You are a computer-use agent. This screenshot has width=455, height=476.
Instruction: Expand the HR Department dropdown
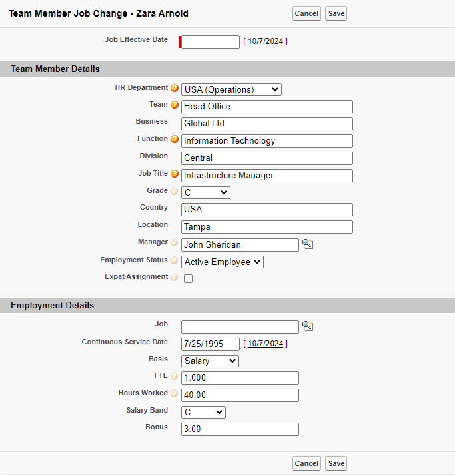point(231,89)
